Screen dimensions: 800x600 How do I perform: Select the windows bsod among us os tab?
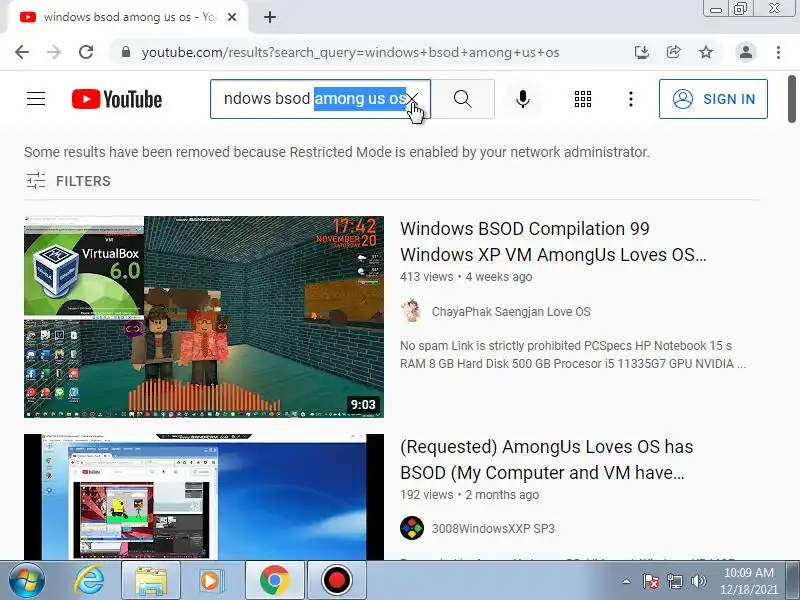tap(128, 17)
